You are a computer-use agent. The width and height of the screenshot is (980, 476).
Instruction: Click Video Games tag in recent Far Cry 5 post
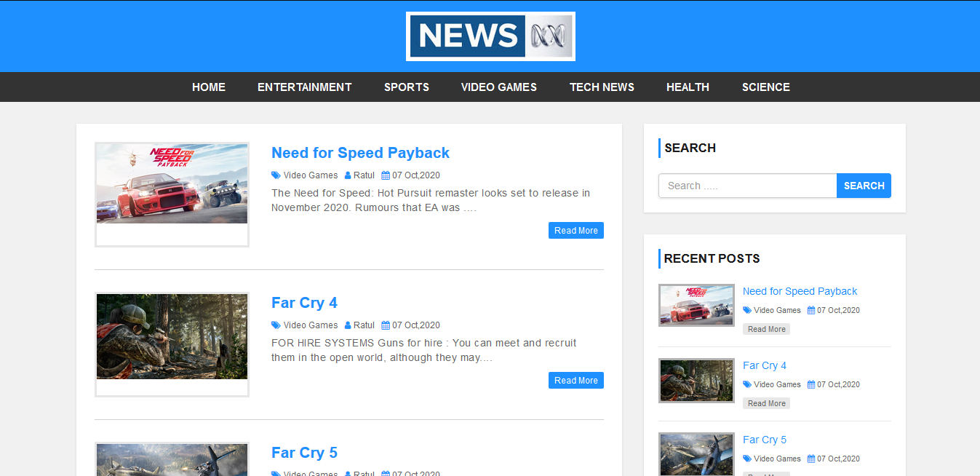tap(777, 459)
